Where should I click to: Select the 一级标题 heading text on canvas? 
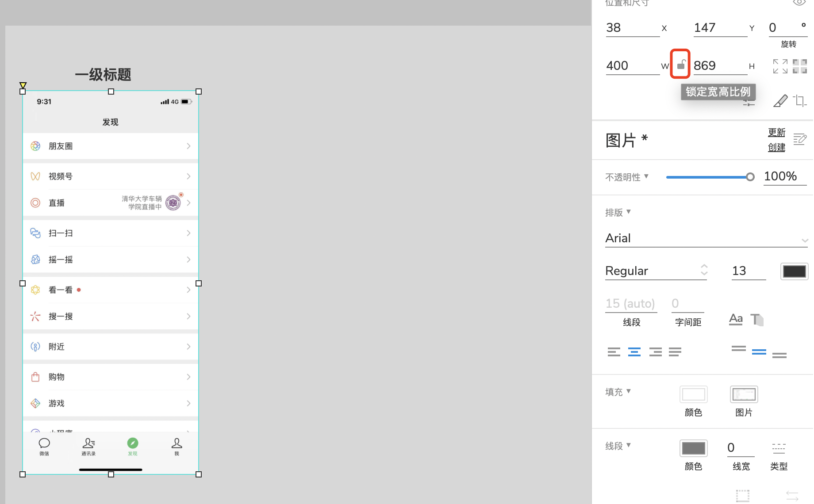coord(103,74)
